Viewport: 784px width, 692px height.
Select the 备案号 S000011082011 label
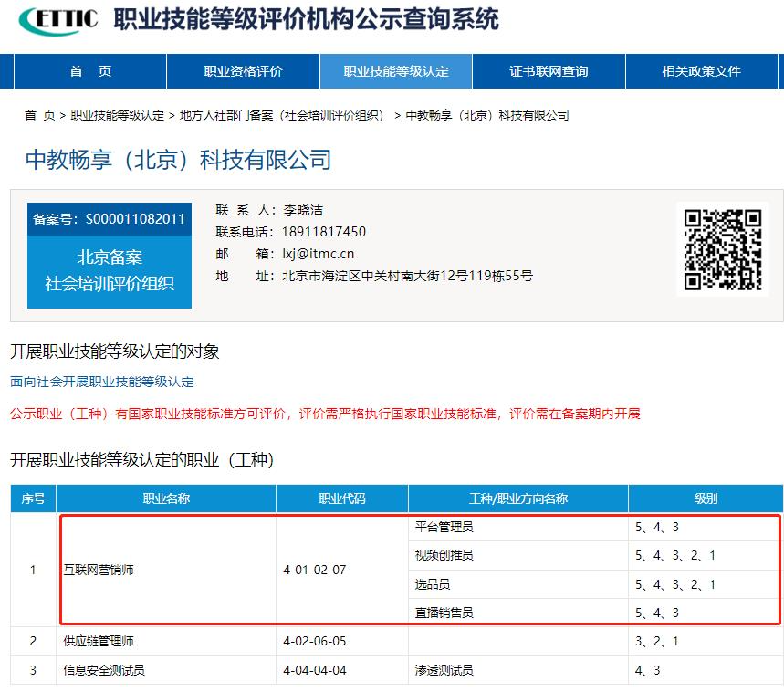pos(109,219)
